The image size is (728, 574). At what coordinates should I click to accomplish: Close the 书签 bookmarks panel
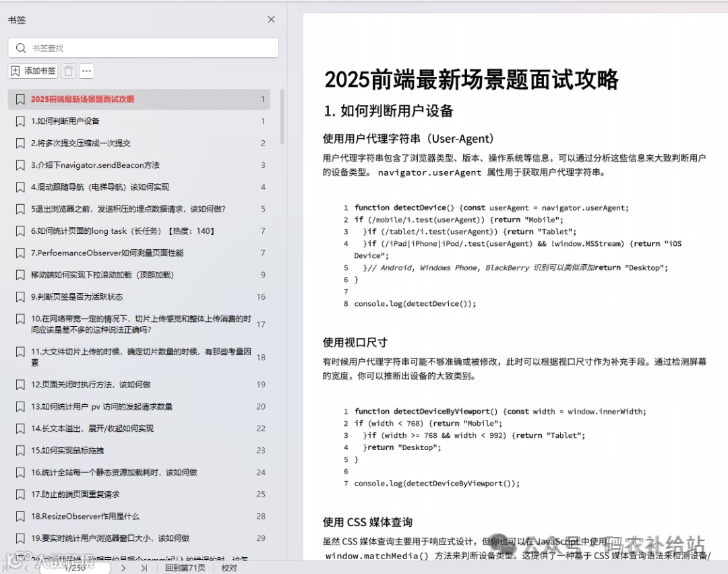[271, 20]
